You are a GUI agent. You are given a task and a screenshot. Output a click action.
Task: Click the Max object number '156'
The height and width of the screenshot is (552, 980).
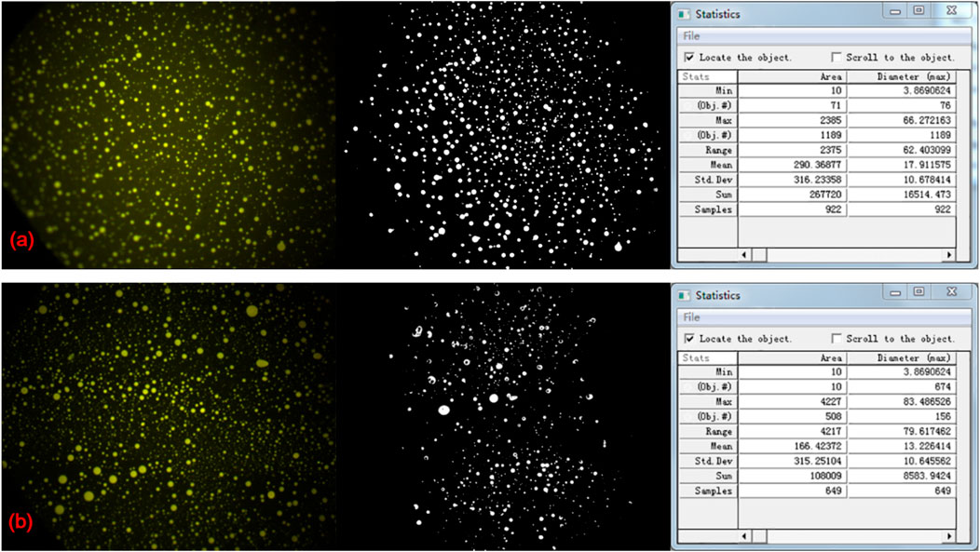[943, 416]
